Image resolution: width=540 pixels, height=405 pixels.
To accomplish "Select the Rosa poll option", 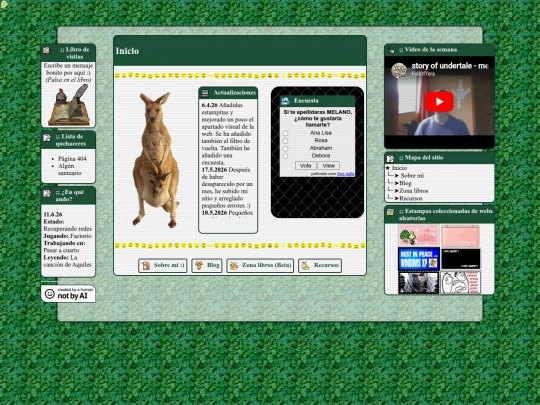I will pos(285,141).
